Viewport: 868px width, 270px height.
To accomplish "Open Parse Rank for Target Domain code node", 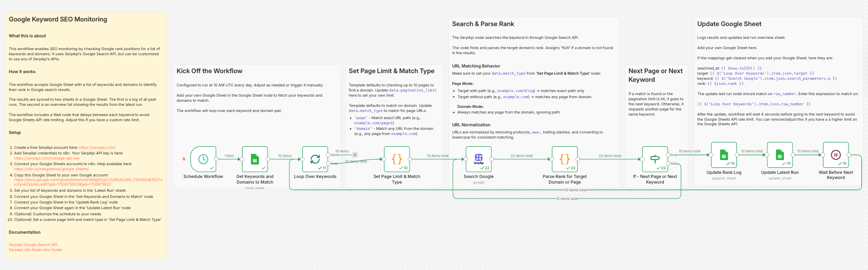I will pyautogui.click(x=565, y=159).
